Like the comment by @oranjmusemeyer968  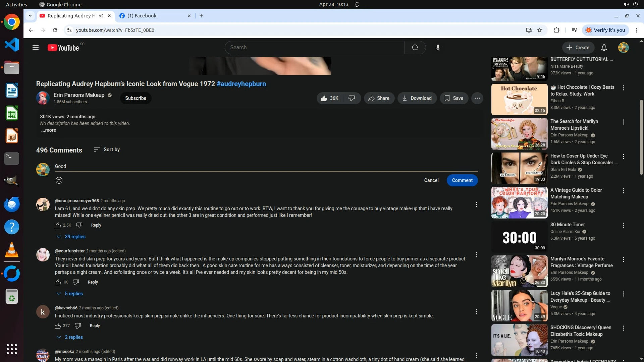coord(58,225)
